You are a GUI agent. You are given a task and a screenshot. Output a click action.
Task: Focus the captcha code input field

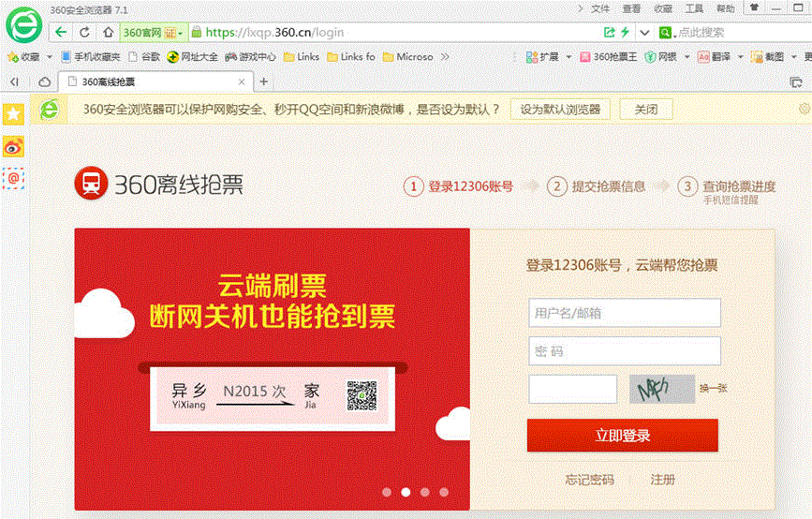[573, 389]
